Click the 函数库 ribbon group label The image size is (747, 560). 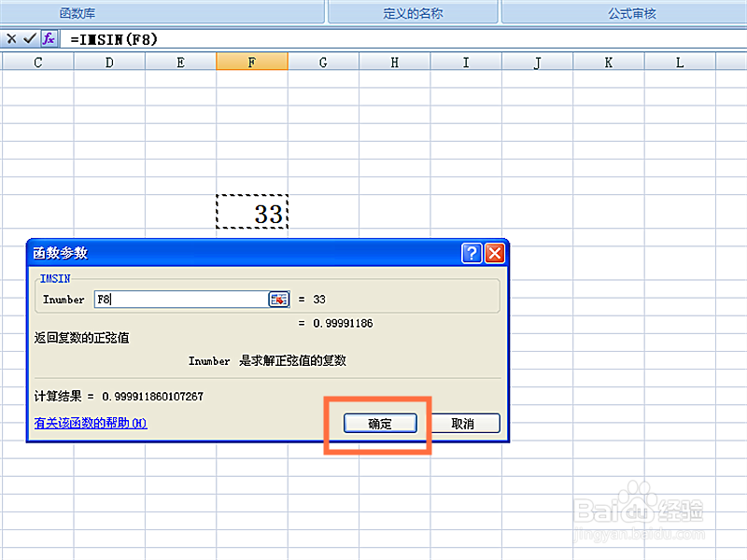78,13
